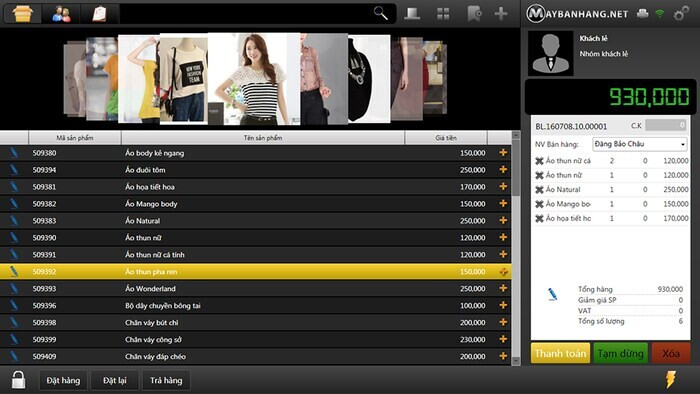Switch to grid view icon
Screen dimensions: 700x394
point(443,14)
